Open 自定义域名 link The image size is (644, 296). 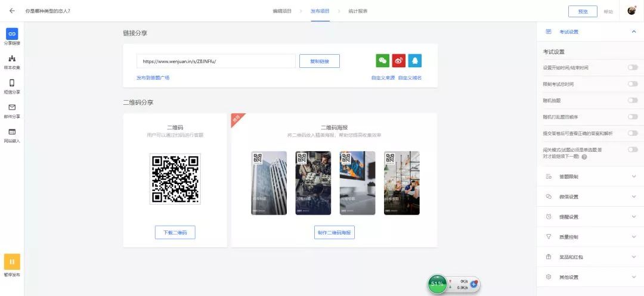pyautogui.click(x=410, y=78)
